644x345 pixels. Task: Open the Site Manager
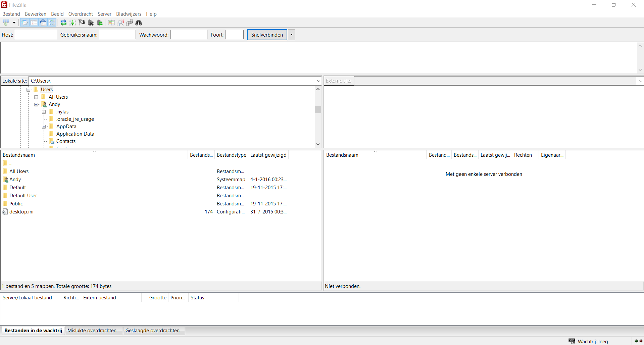(x=6, y=22)
